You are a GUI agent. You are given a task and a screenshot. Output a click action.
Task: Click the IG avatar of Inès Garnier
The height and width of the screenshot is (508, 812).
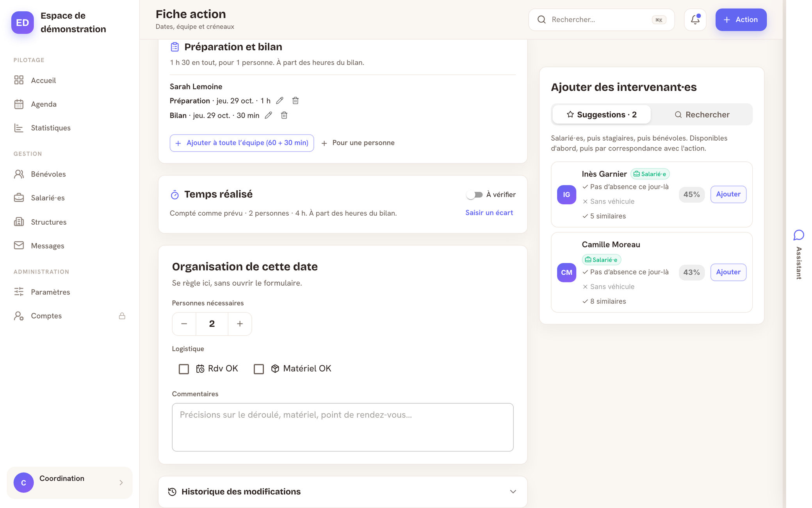coord(566,195)
